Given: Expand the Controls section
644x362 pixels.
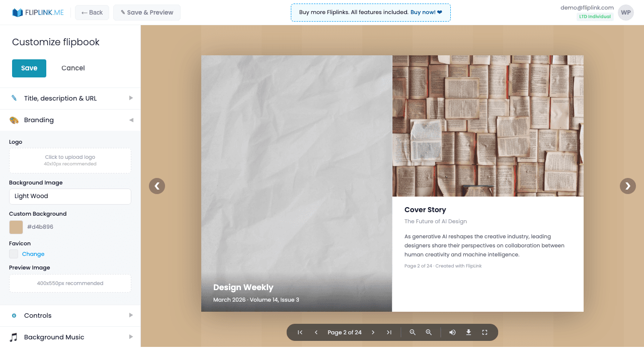Looking at the screenshot, I should click(70, 316).
